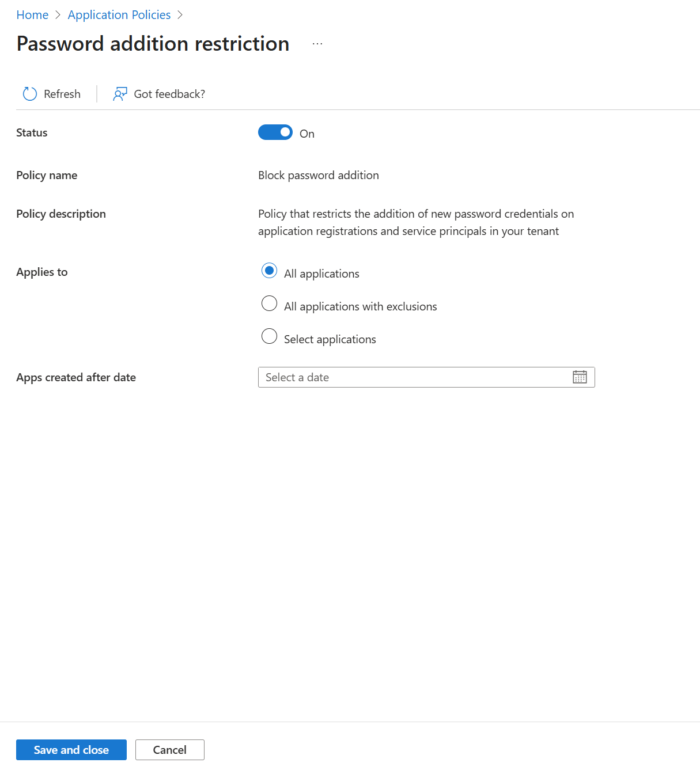700x774 pixels.
Task: Select the All applications radio button
Action: tap(269, 271)
